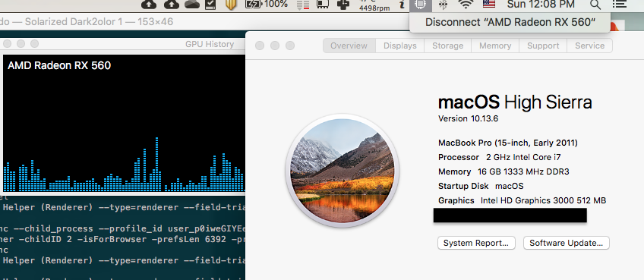Click the High Sierra mountain logo image
This screenshot has width=644, height=280.
(342, 171)
